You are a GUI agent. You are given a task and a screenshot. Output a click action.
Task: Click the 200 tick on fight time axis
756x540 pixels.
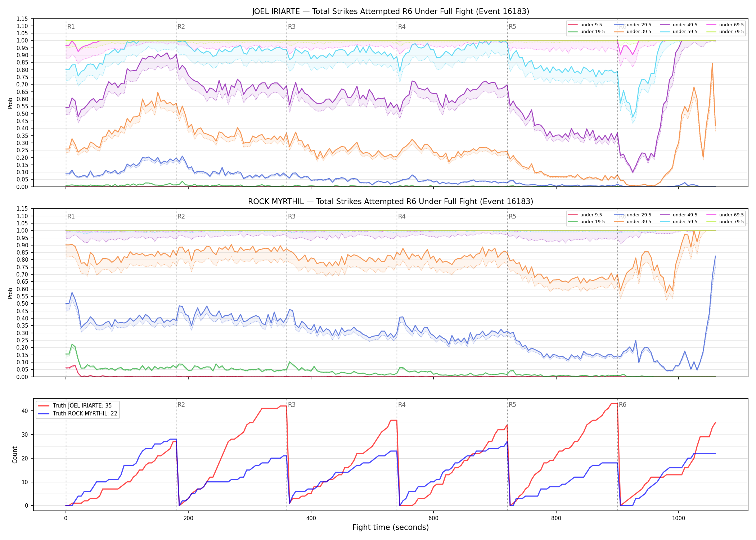click(188, 518)
